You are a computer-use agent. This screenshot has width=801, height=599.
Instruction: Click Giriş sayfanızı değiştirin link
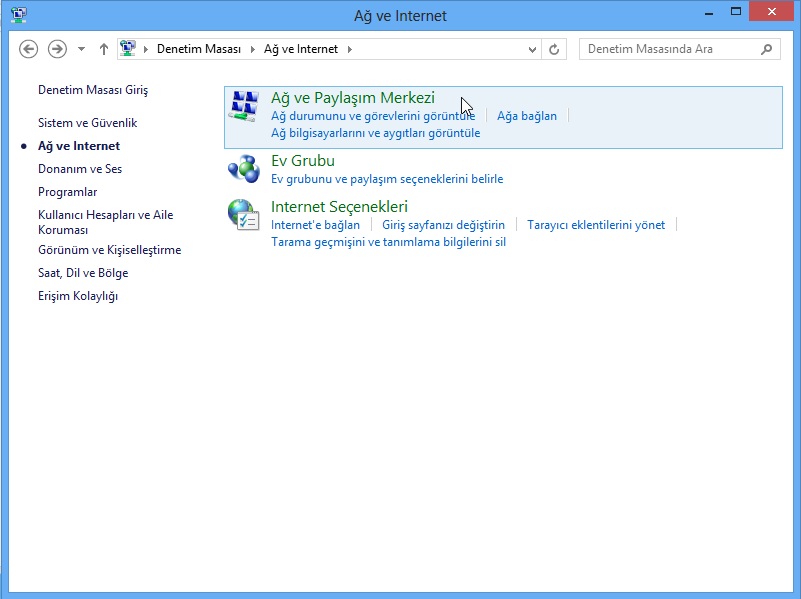pos(443,225)
